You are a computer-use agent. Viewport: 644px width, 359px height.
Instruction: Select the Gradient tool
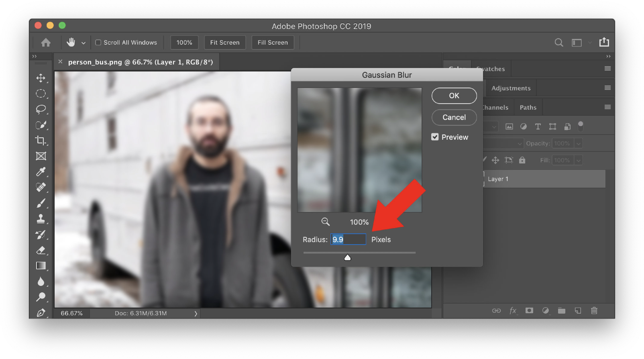pos(41,266)
